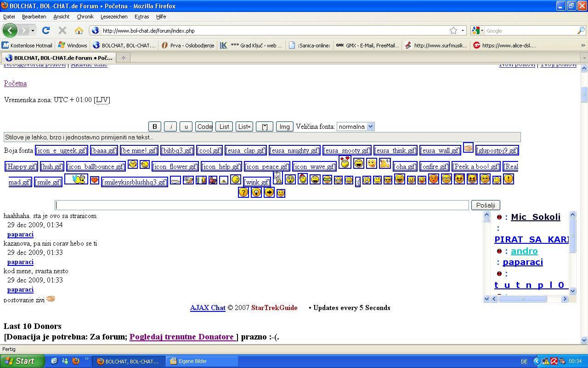The height and width of the screenshot is (368, 588).
Task: Click the bold B formatting button
Action: pos(154,126)
